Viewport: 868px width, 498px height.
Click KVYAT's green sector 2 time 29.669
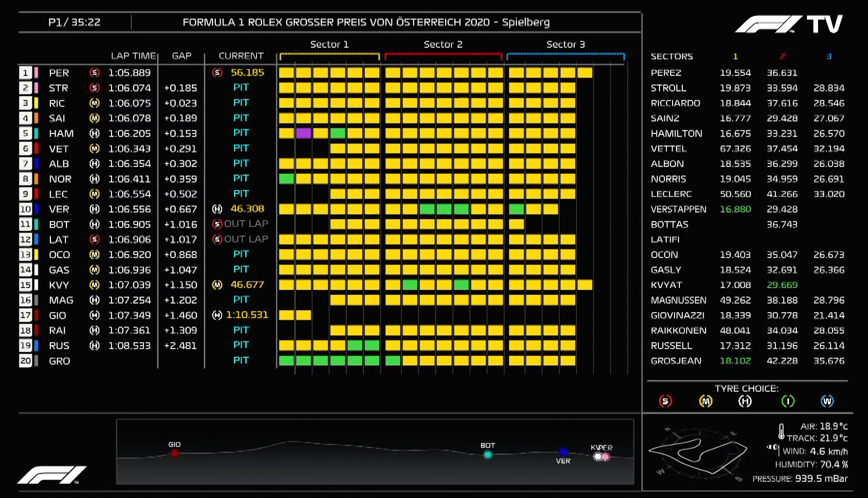[x=782, y=285]
